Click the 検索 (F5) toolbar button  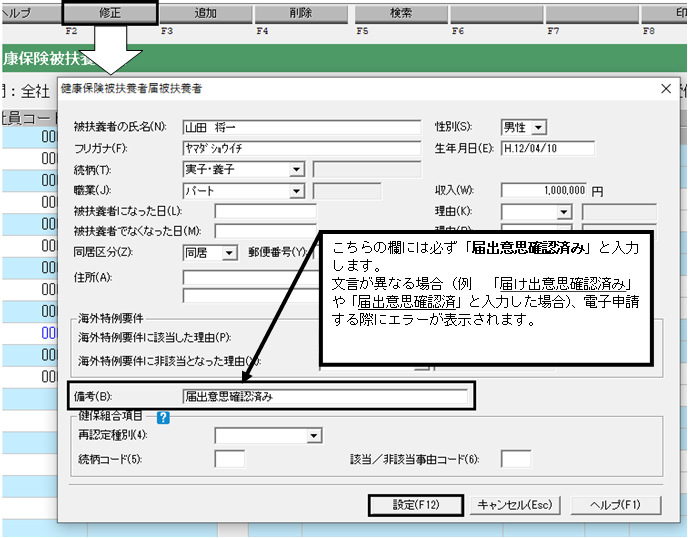(401, 13)
